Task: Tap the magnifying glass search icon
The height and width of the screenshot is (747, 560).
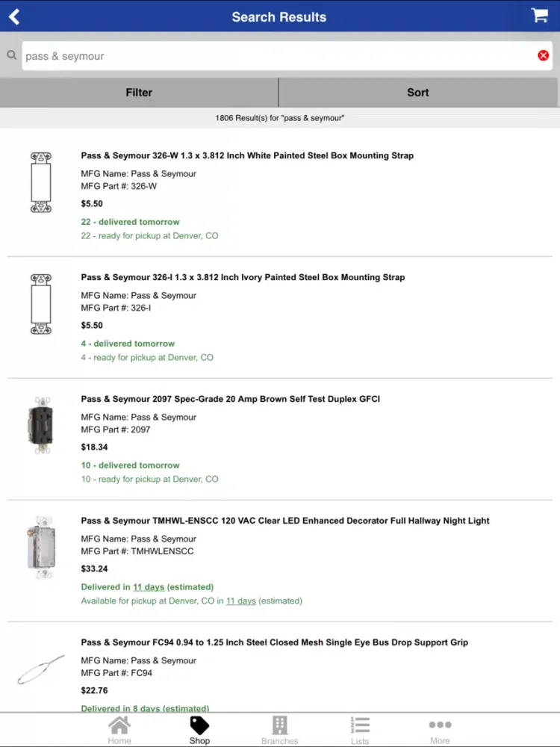Action: pyautogui.click(x=12, y=55)
